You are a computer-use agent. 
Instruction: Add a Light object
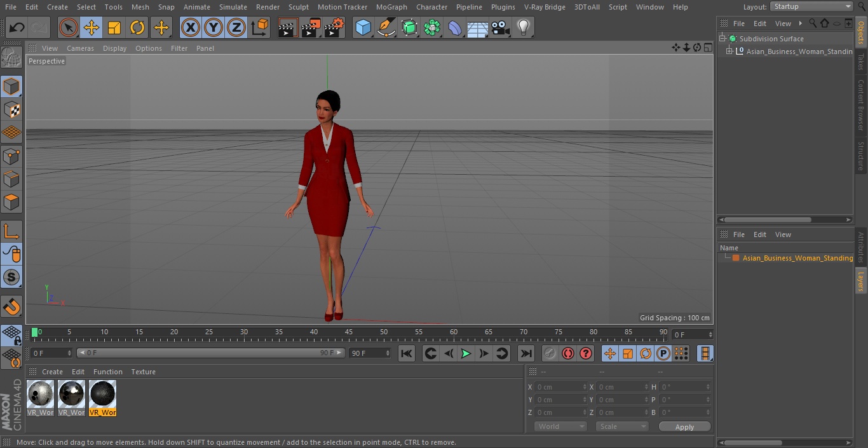524,28
